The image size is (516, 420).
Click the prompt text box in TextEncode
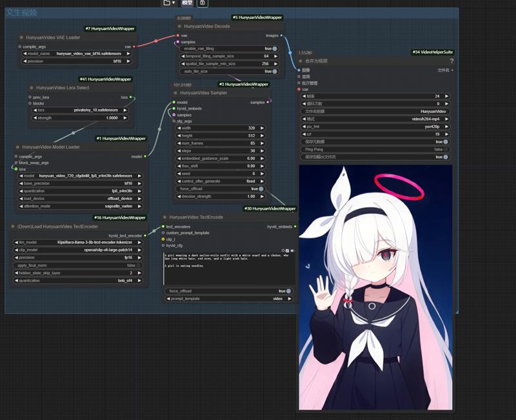coord(228,269)
